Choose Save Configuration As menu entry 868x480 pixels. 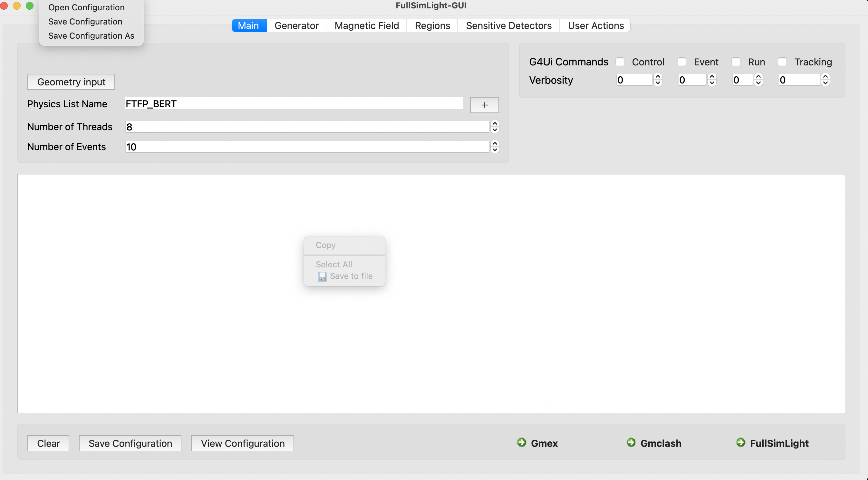click(x=91, y=36)
